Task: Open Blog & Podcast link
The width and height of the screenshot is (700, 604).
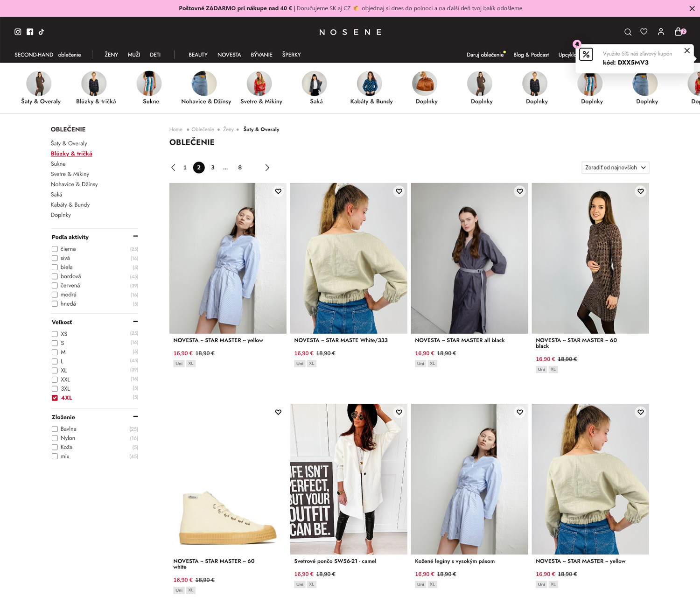Action: coord(531,55)
